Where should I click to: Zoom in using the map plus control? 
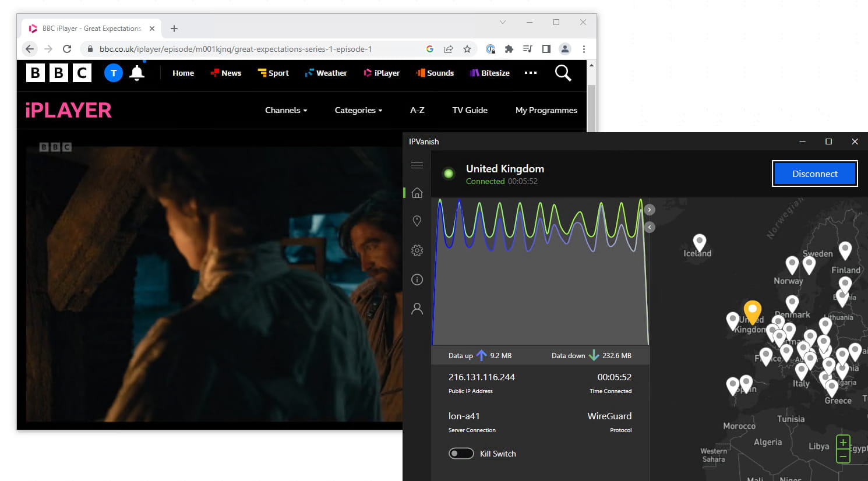[x=842, y=443]
